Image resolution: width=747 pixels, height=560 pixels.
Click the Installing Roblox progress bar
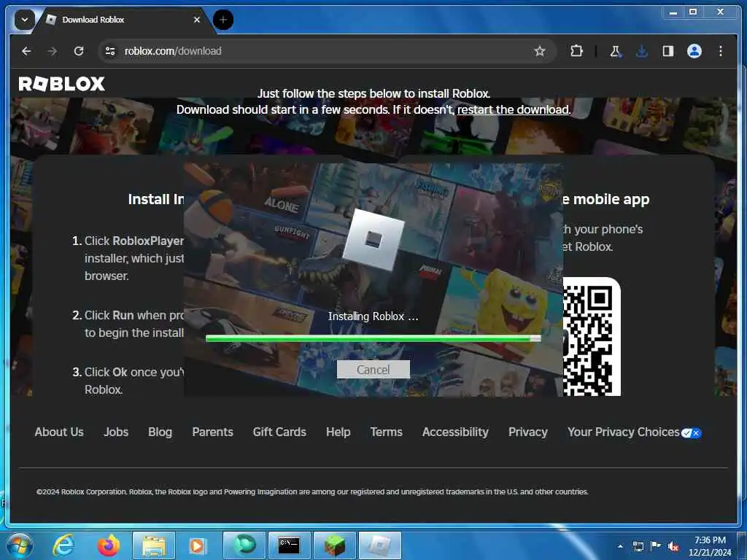(373, 338)
